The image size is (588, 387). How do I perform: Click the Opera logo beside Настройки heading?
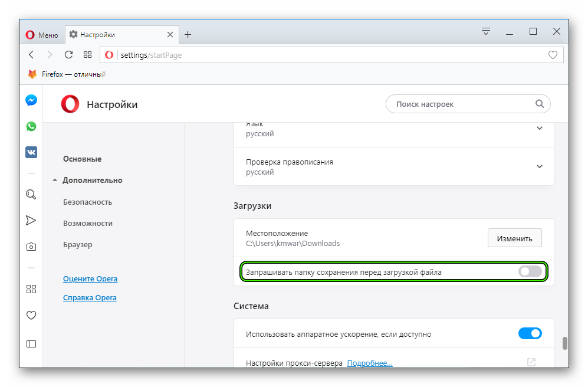[x=70, y=104]
